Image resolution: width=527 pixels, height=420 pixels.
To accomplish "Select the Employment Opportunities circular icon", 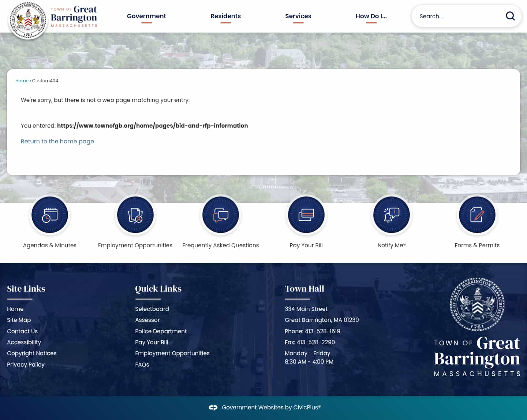I will 135,215.
